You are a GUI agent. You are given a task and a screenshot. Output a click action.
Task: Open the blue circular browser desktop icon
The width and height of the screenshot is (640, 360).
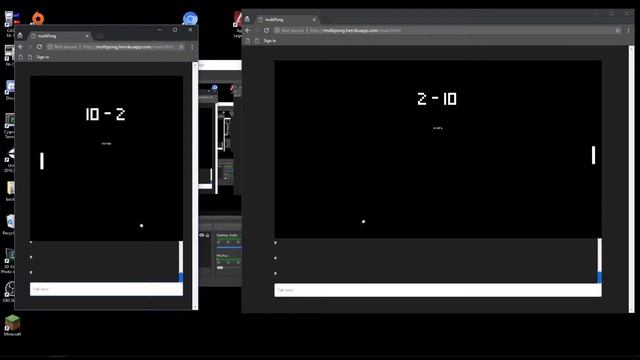tap(190, 19)
